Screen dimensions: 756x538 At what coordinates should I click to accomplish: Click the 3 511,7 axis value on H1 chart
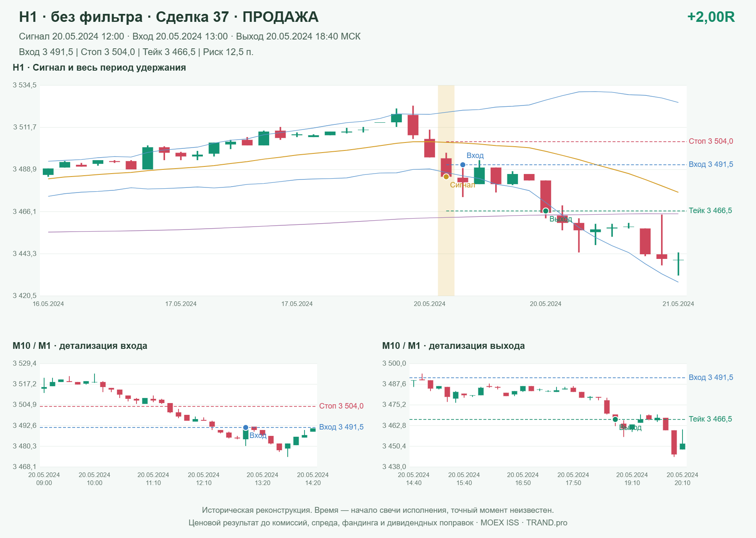point(25,127)
